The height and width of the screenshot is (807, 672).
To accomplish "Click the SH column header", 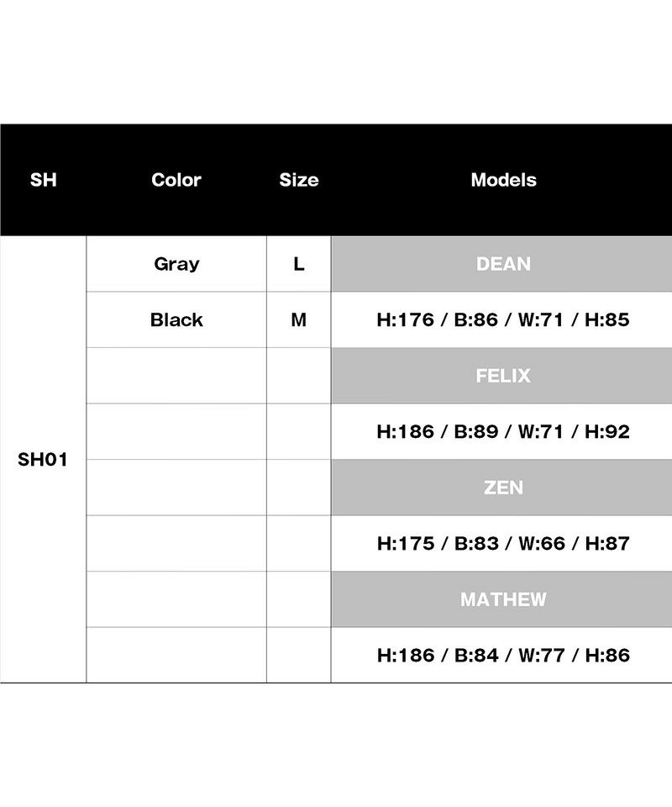I will 43,180.
